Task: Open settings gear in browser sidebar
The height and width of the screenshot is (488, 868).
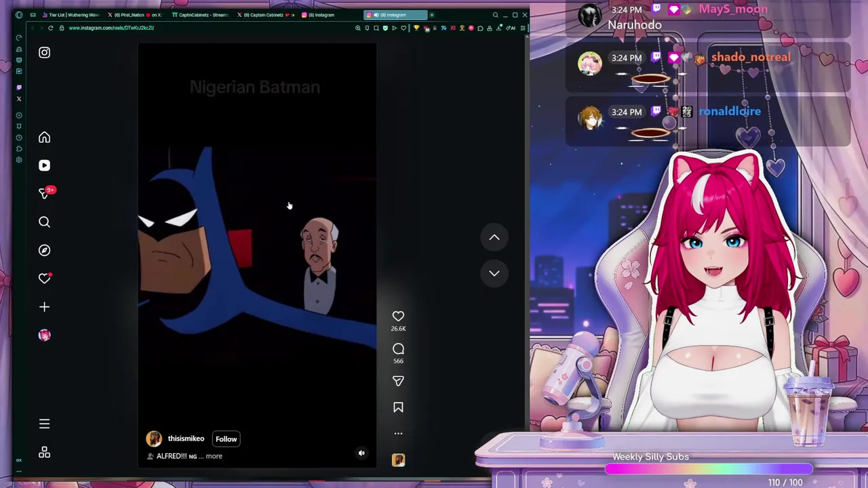Action: pos(19,160)
